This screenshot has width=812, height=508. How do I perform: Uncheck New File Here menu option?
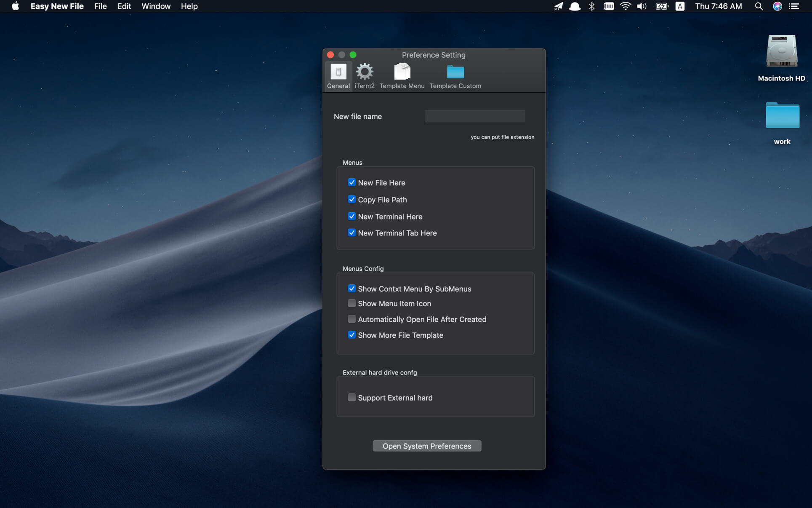pyautogui.click(x=351, y=182)
